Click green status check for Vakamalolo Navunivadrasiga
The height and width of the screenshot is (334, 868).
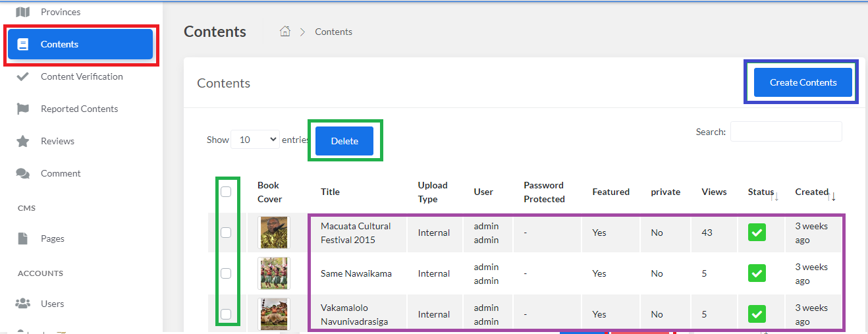click(x=757, y=314)
